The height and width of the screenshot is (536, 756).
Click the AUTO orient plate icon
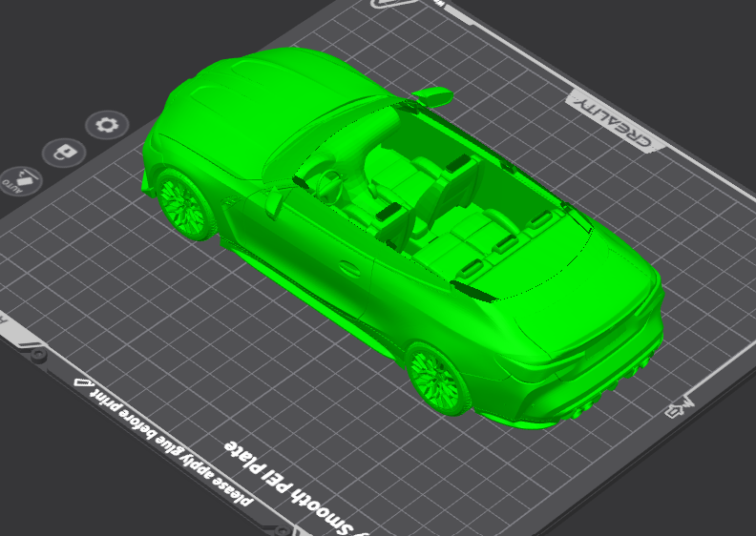[20, 181]
